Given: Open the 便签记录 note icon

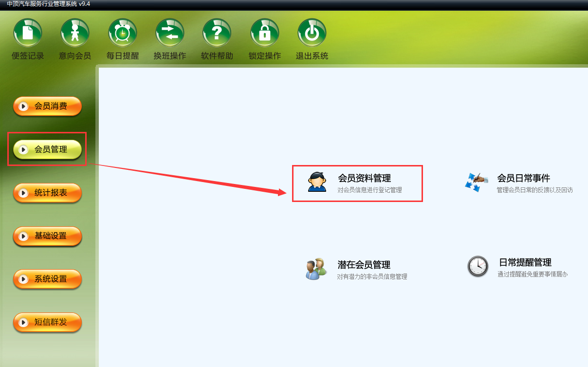Looking at the screenshot, I should click(x=28, y=33).
